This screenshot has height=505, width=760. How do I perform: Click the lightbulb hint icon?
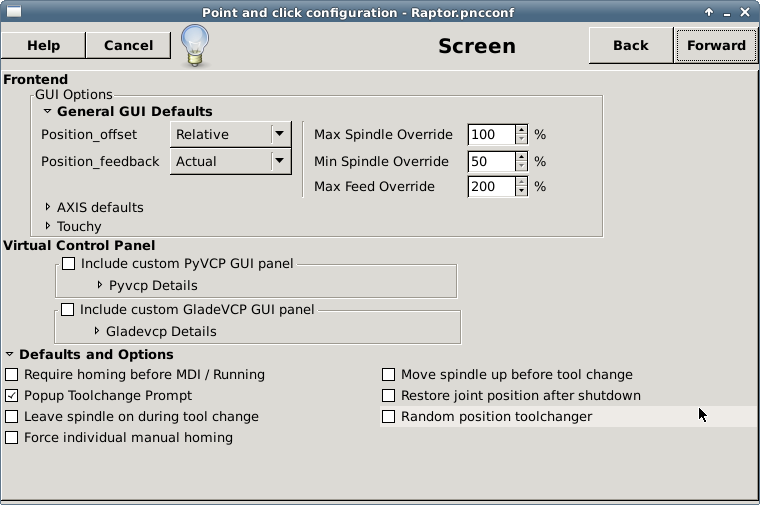[x=195, y=46]
